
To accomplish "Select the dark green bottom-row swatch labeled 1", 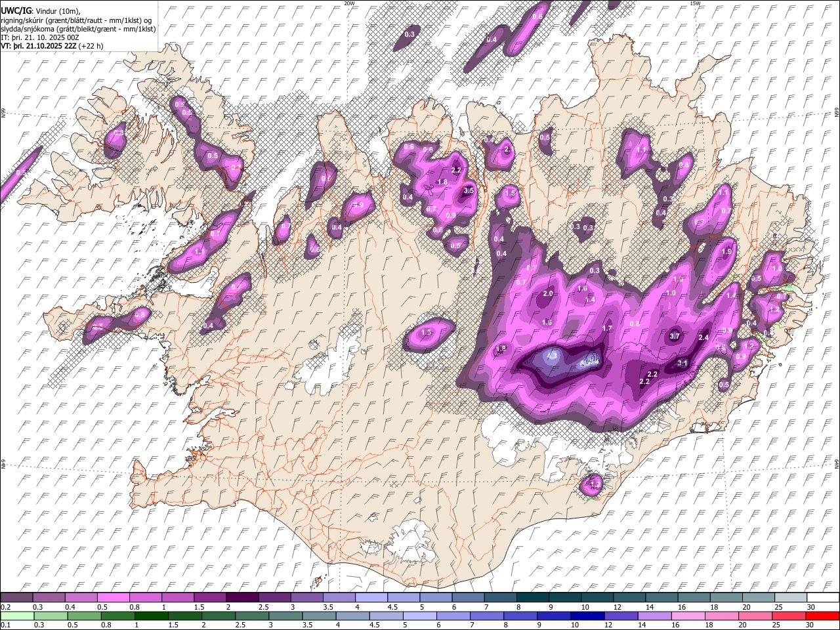I will click(151, 616).
